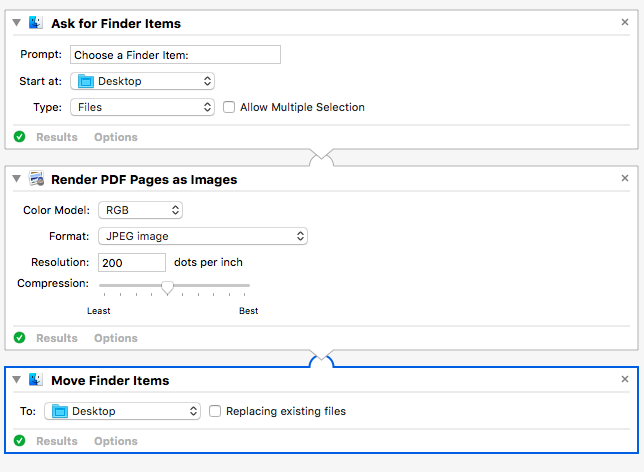Click the green status checkmark in Render PDF action
The height and width of the screenshot is (472, 644).
(20, 338)
